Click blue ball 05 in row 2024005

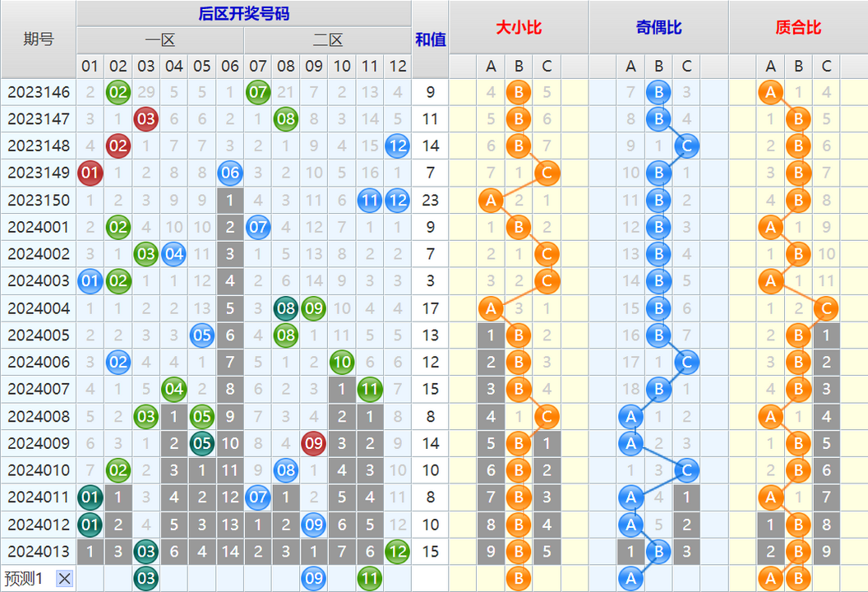202,335
